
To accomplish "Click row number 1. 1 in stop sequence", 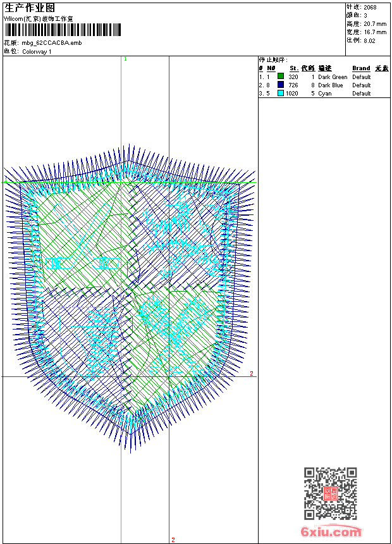I will coord(264,77).
